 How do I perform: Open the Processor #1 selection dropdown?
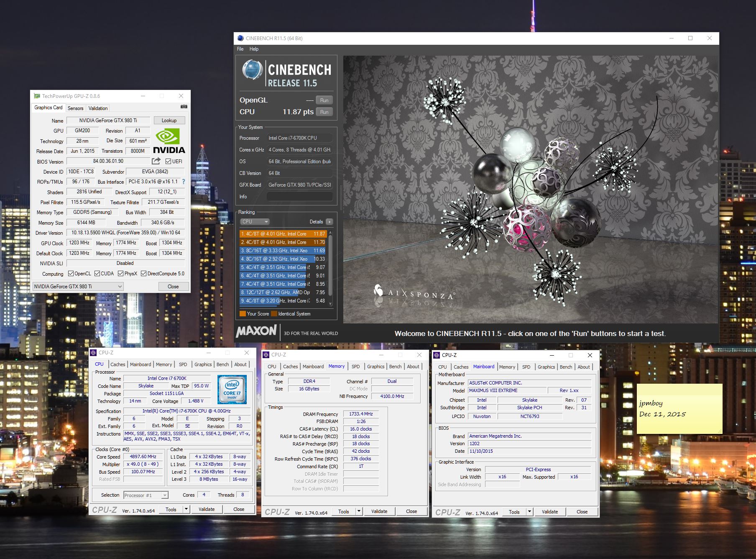tap(146, 495)
